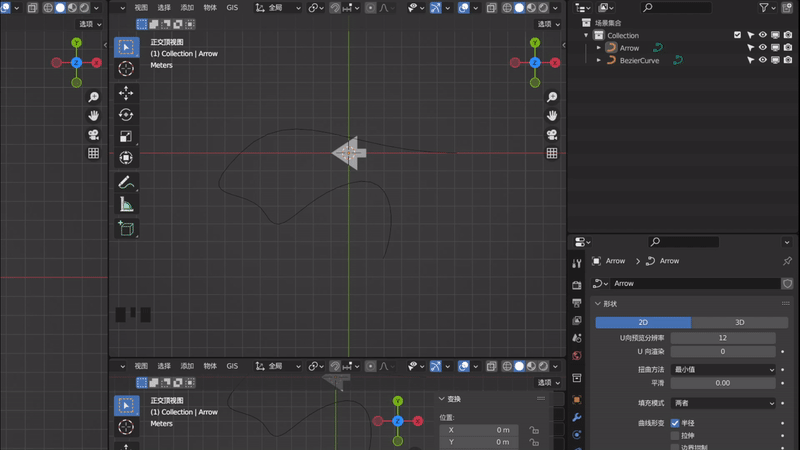
Task: Collapse the 变换 panel in bottom viewport
Action: (441, 398)
